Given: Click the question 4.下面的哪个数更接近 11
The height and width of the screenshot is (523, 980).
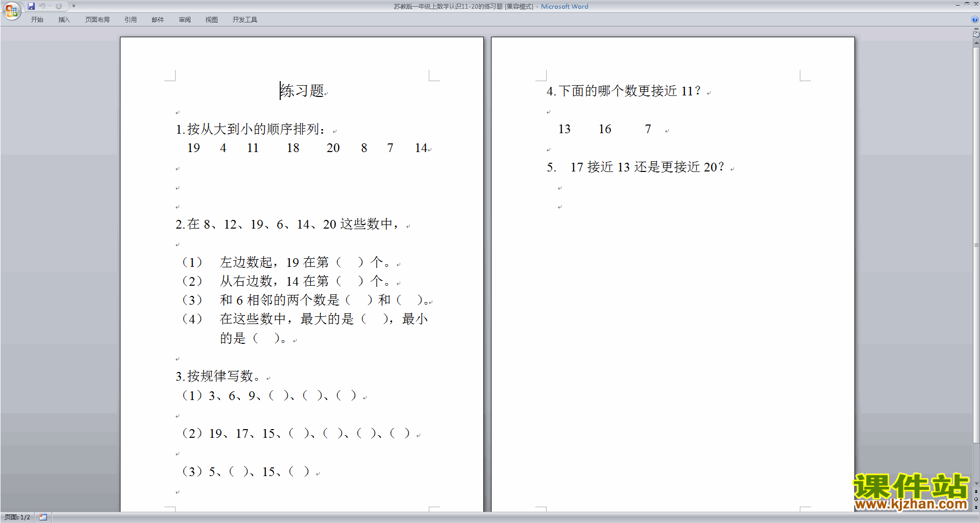Looking at the screenshot, I should pyautogui.click(x=624, y=91).
